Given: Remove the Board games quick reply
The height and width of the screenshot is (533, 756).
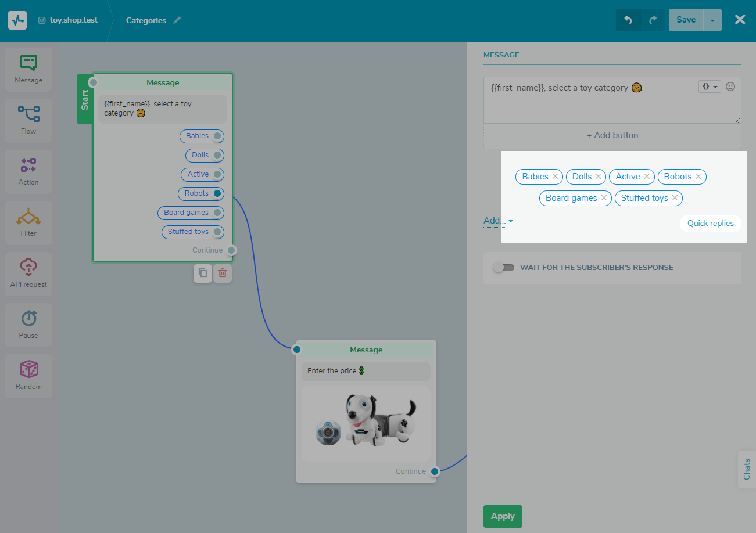Looking at the screenshot, I should (604, 198).
